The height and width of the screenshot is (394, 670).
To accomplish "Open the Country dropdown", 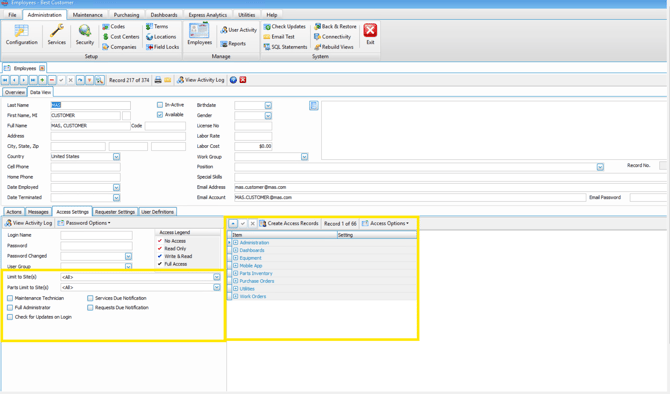I will tap(116, 157).
